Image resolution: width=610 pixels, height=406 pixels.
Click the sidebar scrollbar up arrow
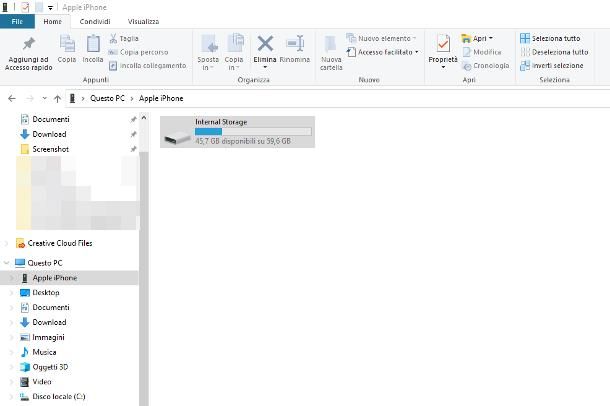(x=144, y=117)
